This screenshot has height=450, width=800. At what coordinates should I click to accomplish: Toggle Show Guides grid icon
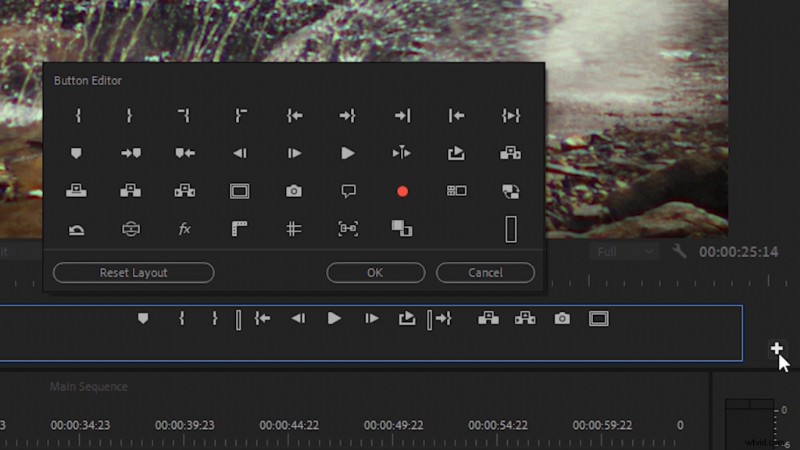(293, 229)
